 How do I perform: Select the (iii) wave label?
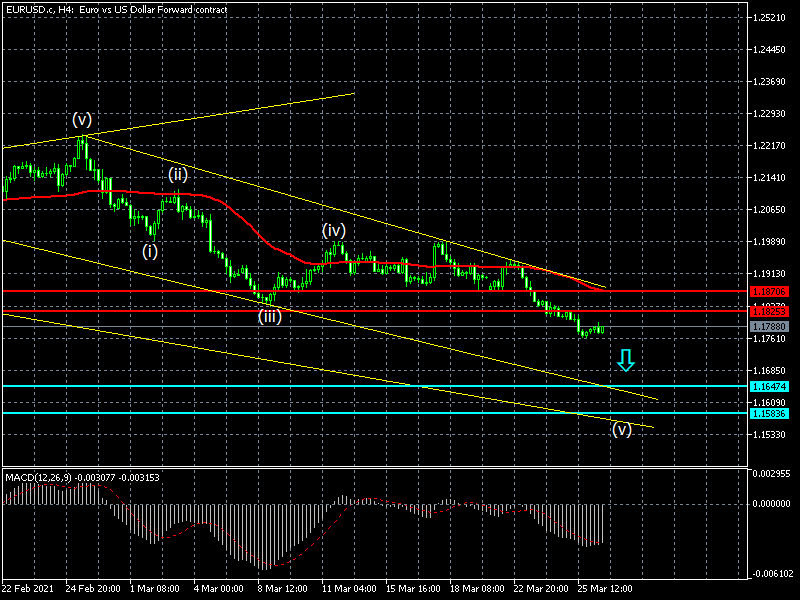269,317
